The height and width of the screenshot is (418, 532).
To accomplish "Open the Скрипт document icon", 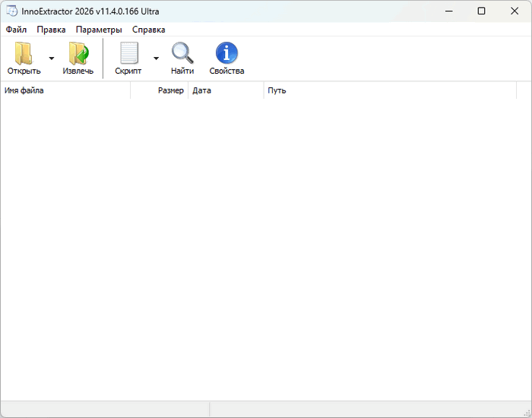I will [x=129, y=53].
